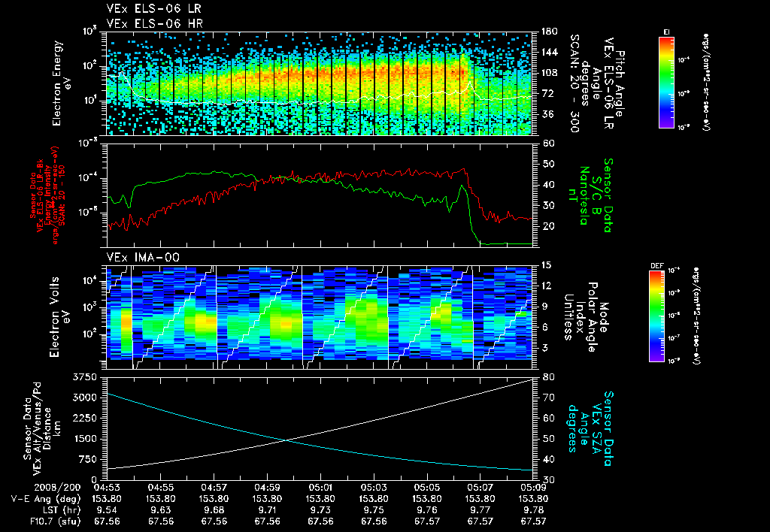Viewport: 770px width, 532px height.
Task: Click where altitude and SZA curves cross
Action: coord(285,440)
